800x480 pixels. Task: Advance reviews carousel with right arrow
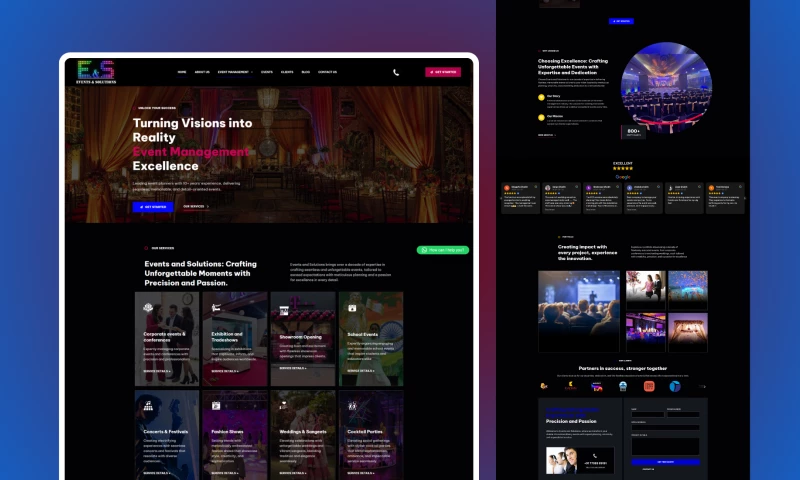click(x=745, y=198)
